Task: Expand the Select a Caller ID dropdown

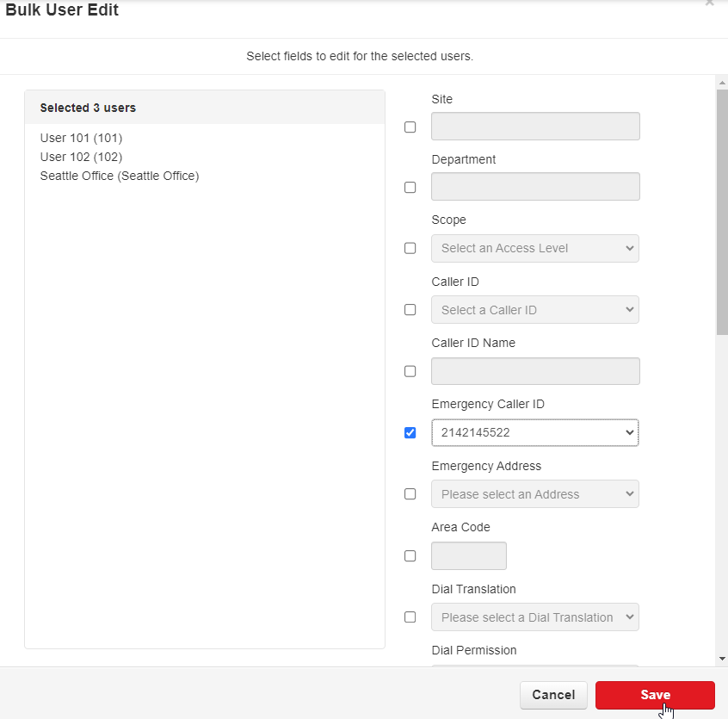Action: coord(534,309)
